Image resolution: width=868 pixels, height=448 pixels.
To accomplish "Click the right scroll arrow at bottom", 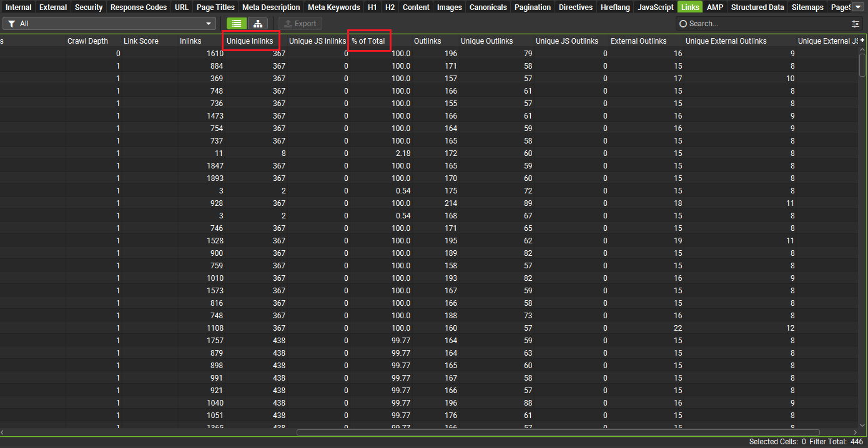I will pyautogui.click(x=855, y=432).
